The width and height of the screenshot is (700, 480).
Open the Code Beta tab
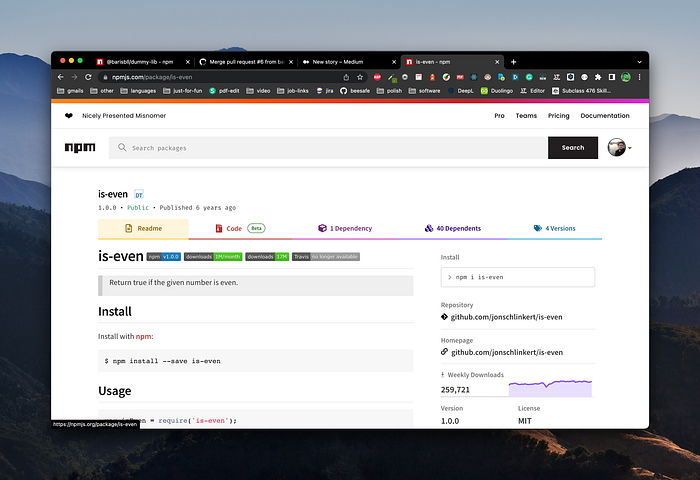240,229
